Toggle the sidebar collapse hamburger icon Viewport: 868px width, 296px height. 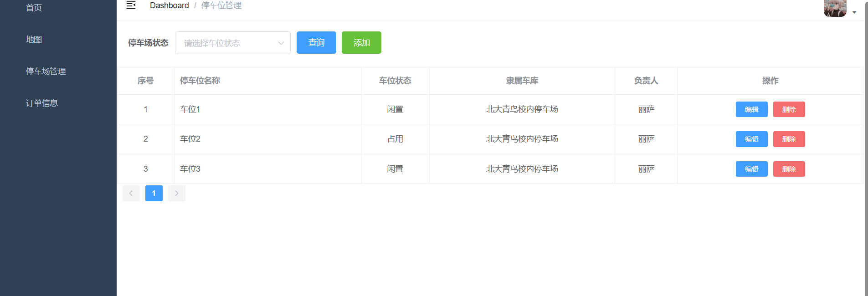[x=131, y=5]
